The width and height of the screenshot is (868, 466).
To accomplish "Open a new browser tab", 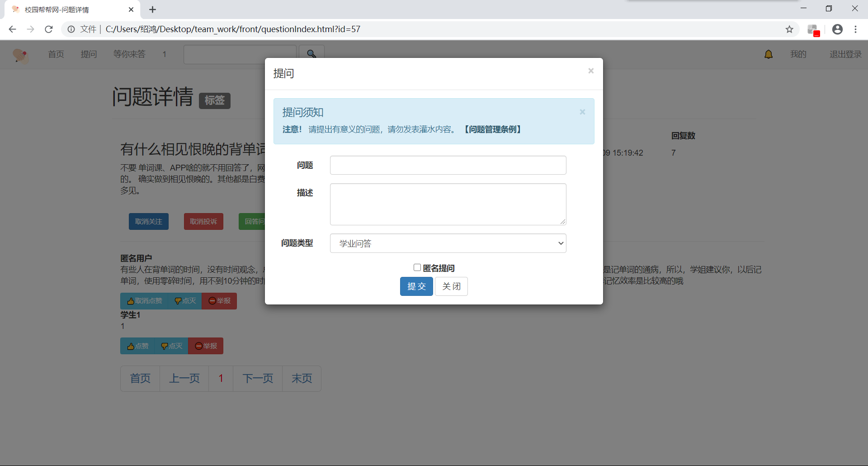I will pos(153,10).
